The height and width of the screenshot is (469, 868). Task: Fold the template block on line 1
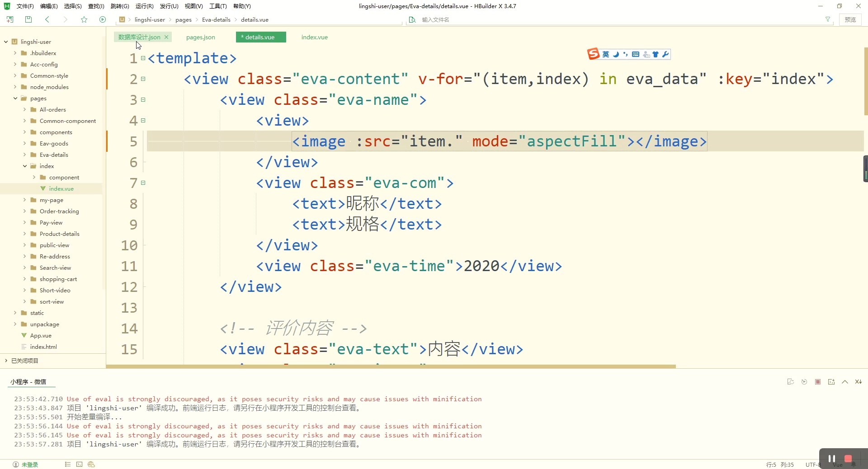143,58
